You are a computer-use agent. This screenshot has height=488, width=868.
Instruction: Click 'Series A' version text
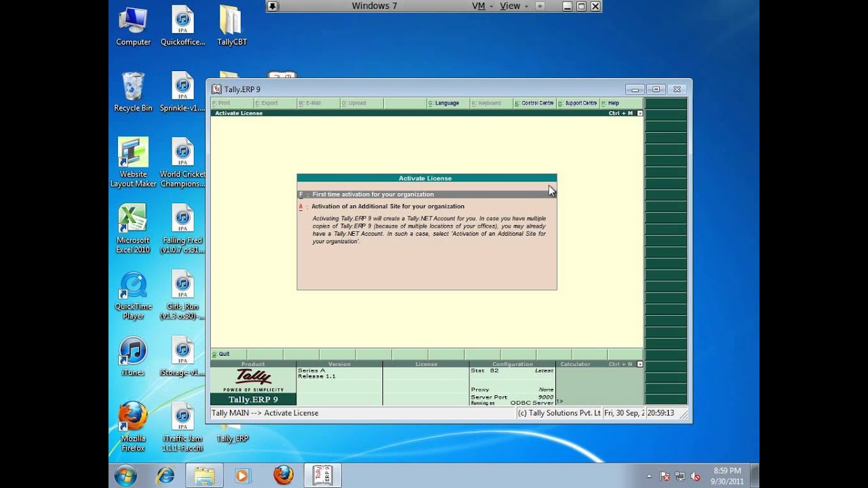[x=311, y=371]
